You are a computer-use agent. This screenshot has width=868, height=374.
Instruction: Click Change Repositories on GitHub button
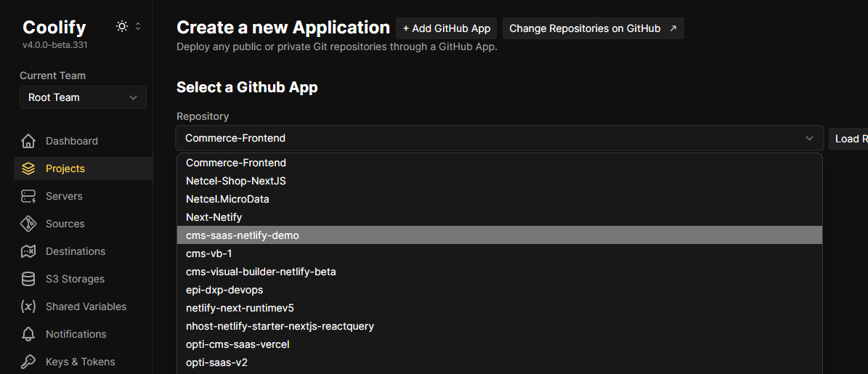click(593, 28)
